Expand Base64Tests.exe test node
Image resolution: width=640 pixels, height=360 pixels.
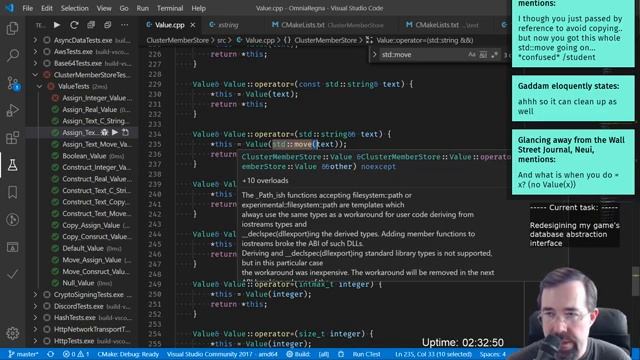pos(36,63)
